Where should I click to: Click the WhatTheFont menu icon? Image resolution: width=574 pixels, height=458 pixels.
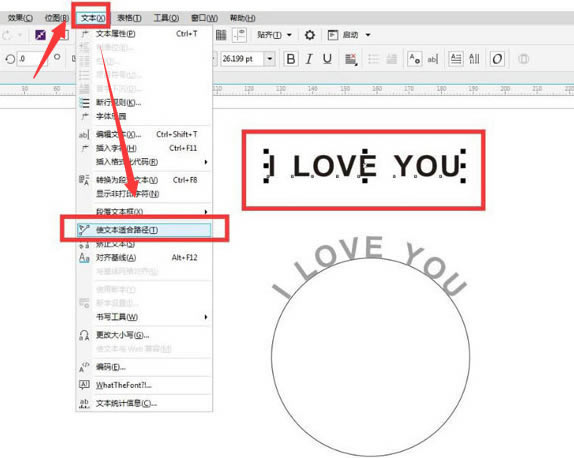point(84,385)
